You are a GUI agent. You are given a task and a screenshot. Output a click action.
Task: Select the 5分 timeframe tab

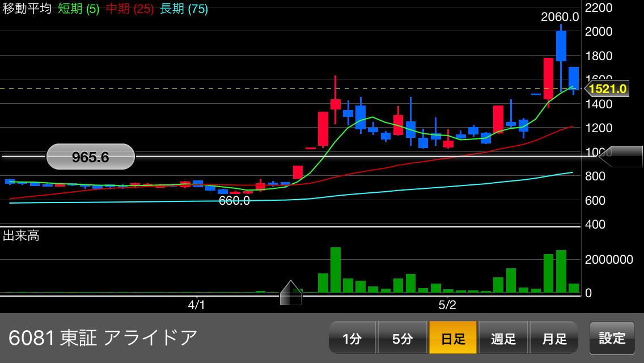(x=402, y=338)
